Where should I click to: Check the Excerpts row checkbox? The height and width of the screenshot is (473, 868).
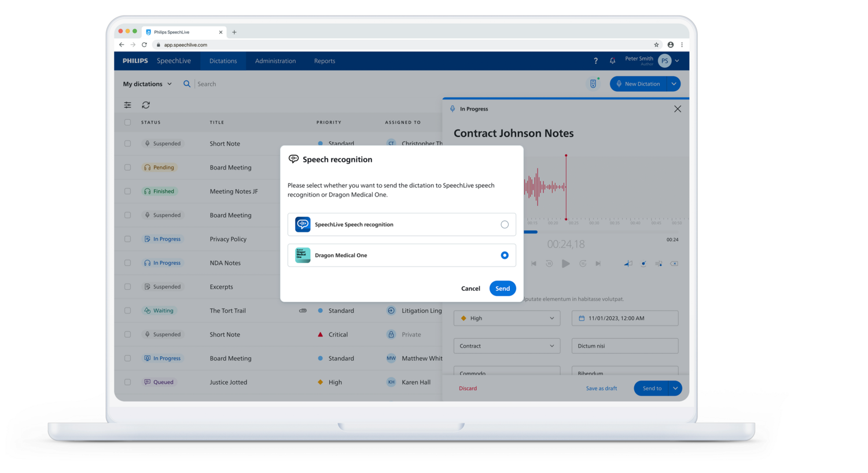(x=127, y=287)
